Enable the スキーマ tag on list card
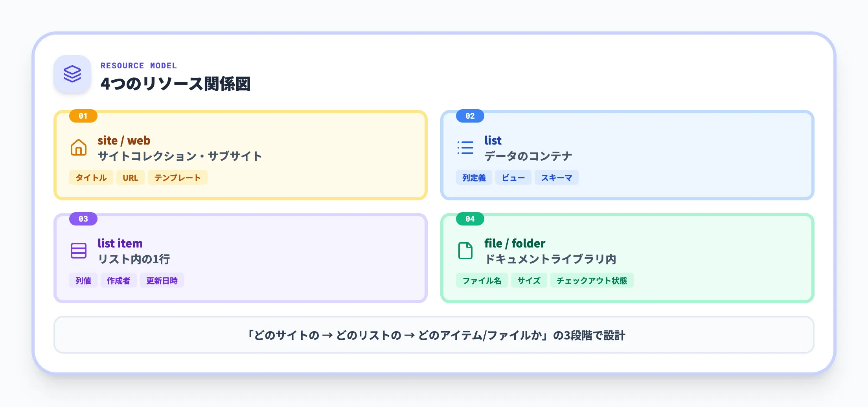Viewport: 868px width, 407px height. coord(556,177)
